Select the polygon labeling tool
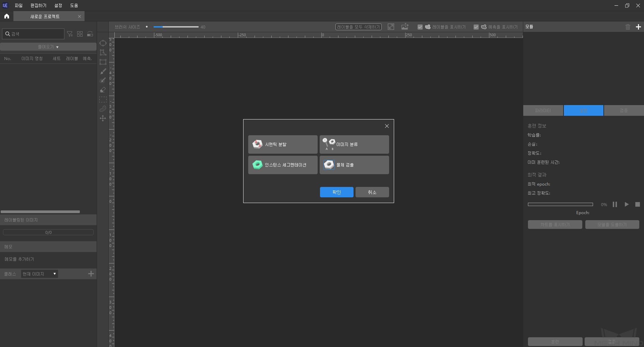Image resolution: width=644 pixels, height=347 pixels. click(x=103, y=52)
